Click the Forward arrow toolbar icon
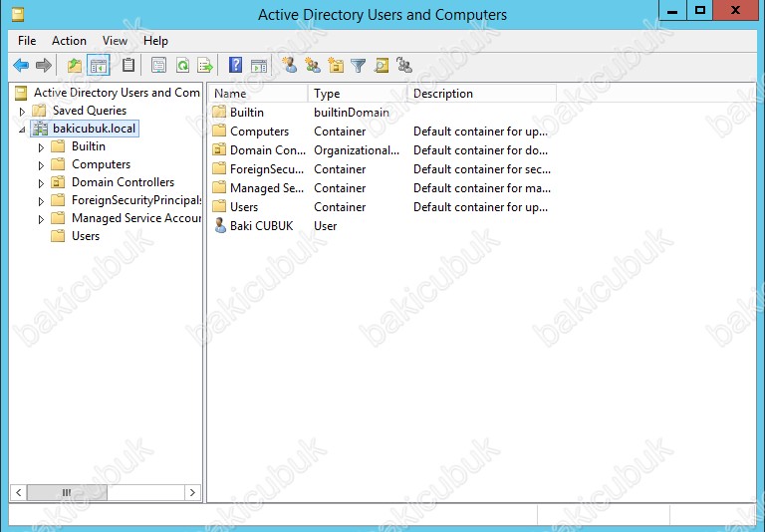The height and width of the screenshot is (532, 765). point(44,65)
